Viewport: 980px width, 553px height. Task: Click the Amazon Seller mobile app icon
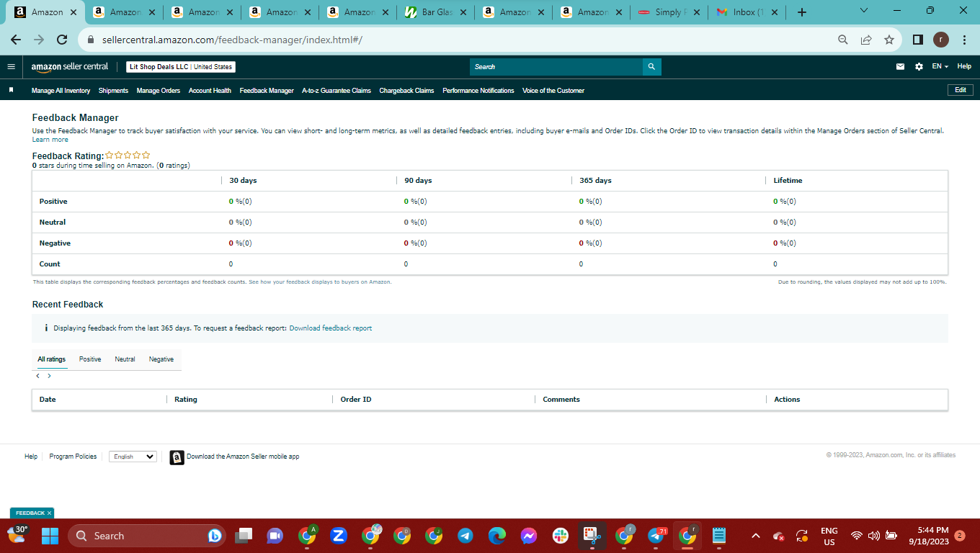[x=177, y=457]
